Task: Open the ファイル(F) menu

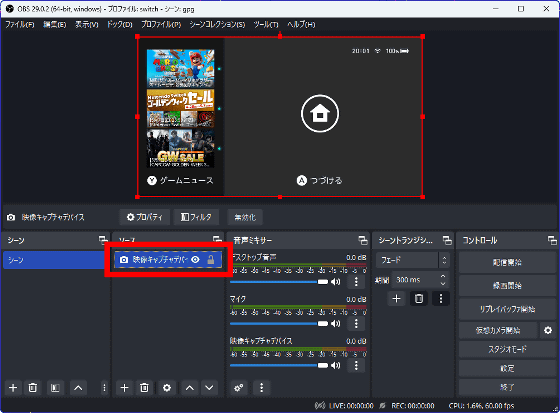Action: coord(20,24)
